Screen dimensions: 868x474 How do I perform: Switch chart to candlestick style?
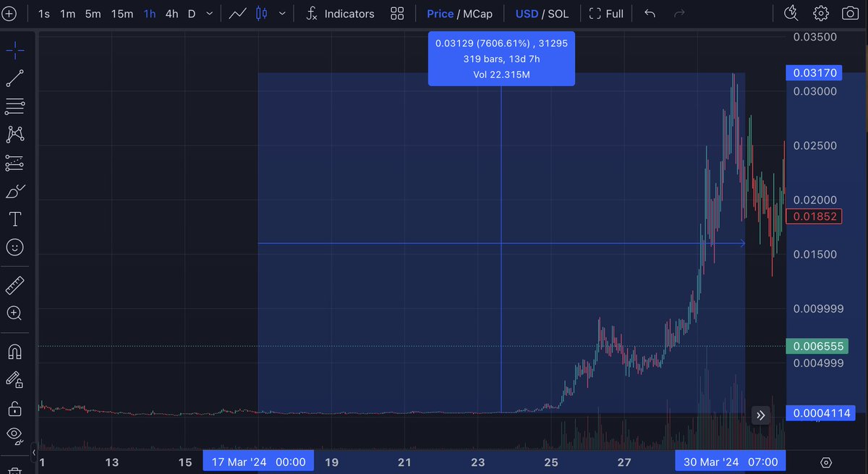click(x=261, y=14)
